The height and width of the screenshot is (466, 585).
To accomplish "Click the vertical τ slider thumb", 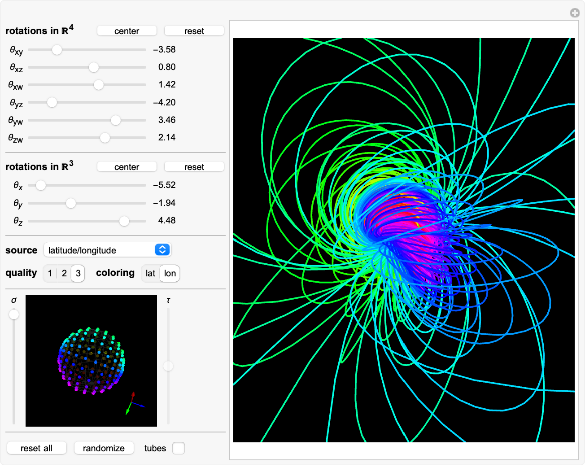I will [x=169, y=366].
